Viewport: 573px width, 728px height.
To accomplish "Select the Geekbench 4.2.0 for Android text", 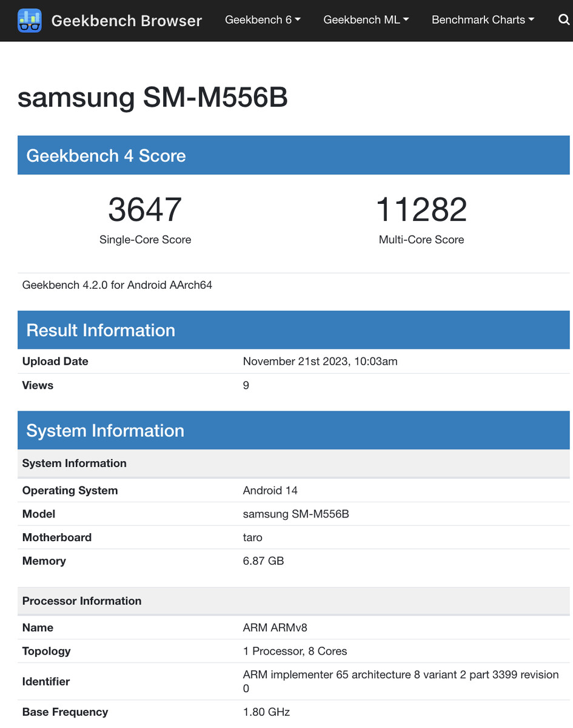I will (x=117, y=285).
